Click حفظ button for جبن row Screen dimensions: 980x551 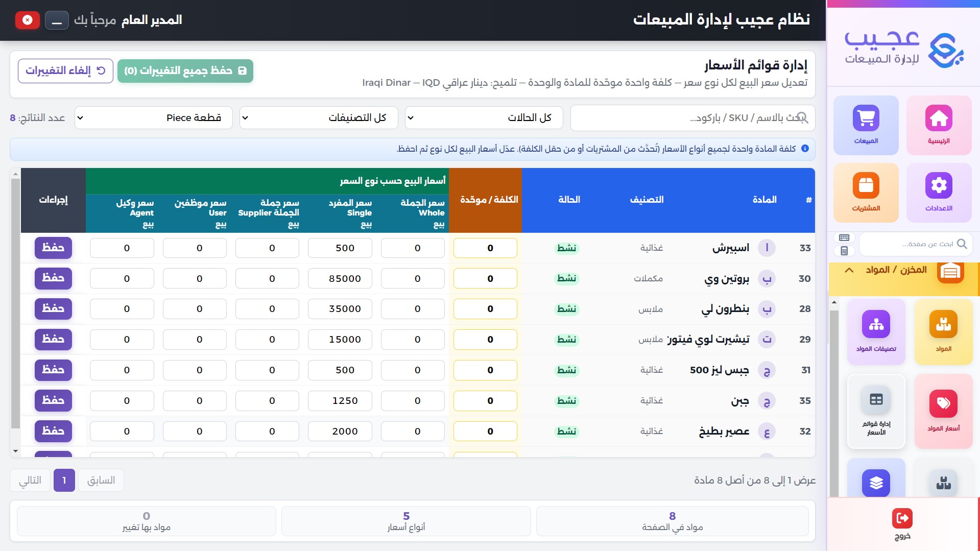coord(53,400)
